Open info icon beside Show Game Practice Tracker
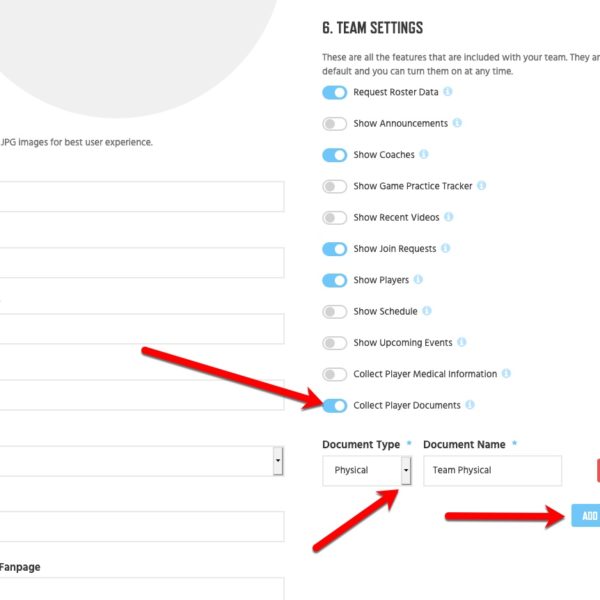This screenshot has width=600, height=600. point(481,186)
